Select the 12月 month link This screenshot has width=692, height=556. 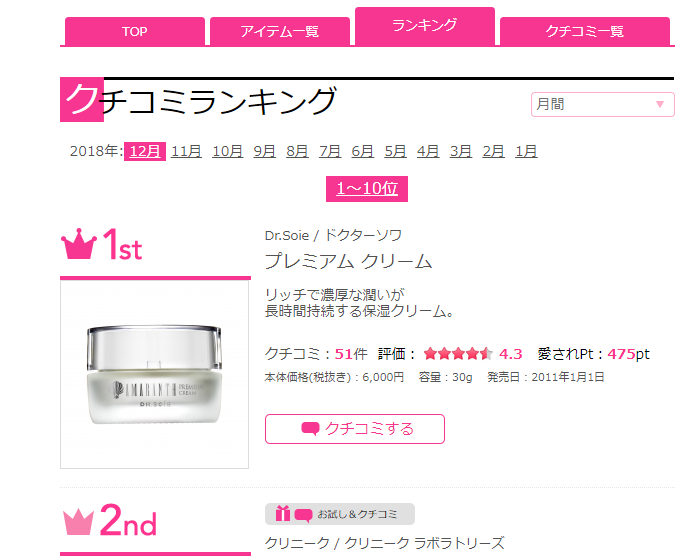coord(145,151)
